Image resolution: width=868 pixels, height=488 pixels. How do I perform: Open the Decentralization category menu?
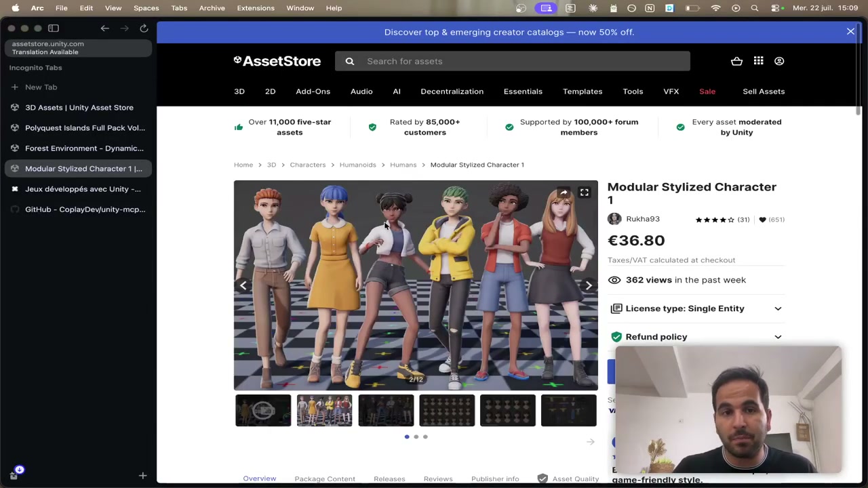pos(452,91)
